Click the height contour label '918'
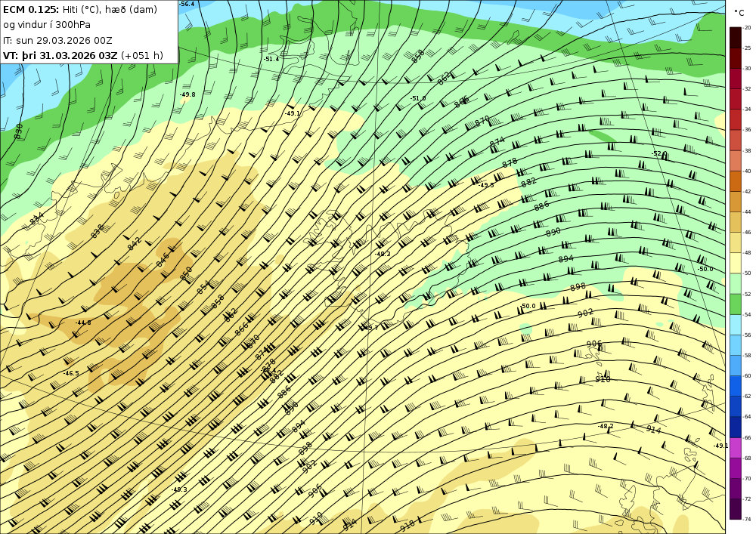The width and height of the screenshot is (756, 534). coord(407,526)
